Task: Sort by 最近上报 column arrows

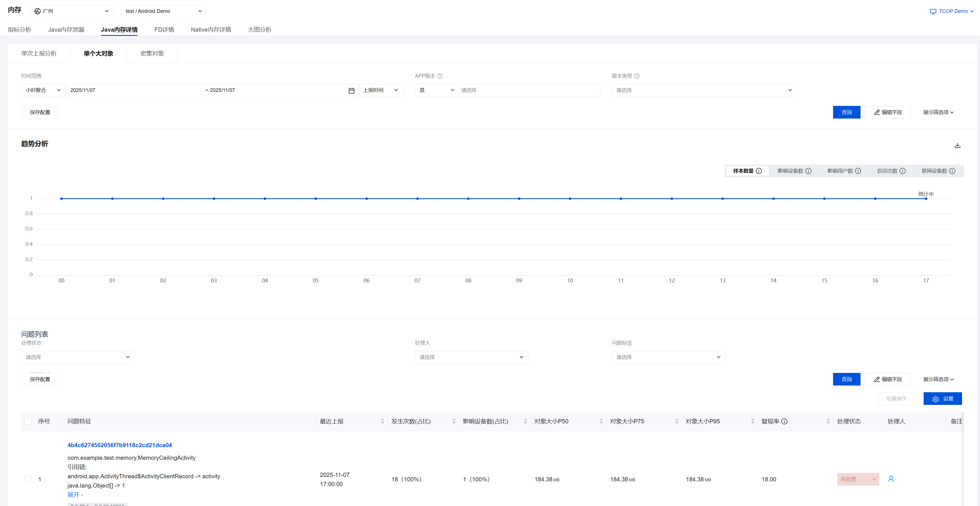Action: [x=382, y=421]
